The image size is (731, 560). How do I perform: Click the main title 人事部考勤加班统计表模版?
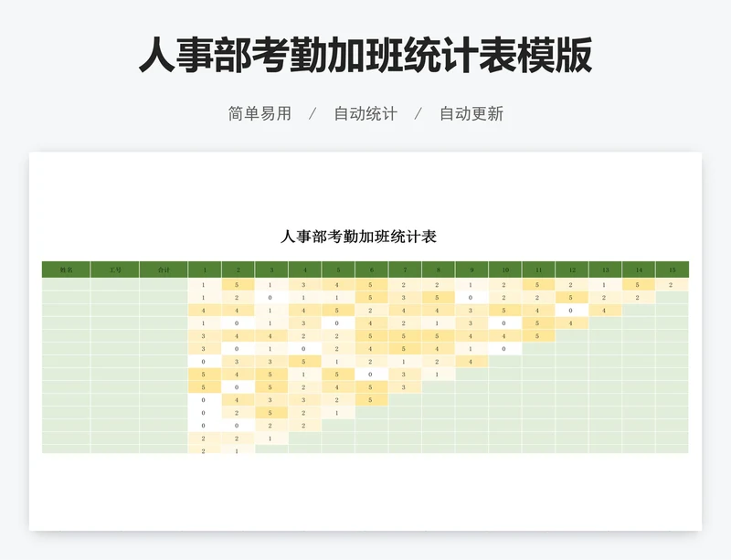click(x=365, y=56)
